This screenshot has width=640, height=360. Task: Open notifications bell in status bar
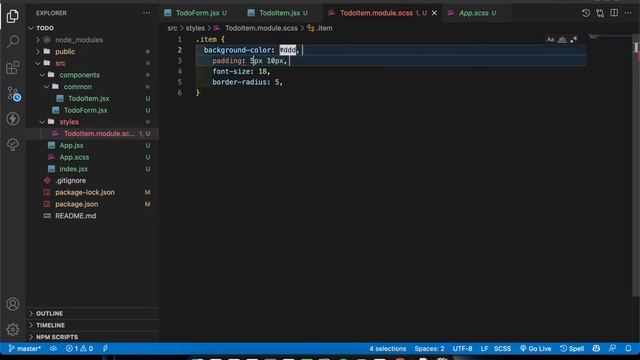tap(628, 349)
